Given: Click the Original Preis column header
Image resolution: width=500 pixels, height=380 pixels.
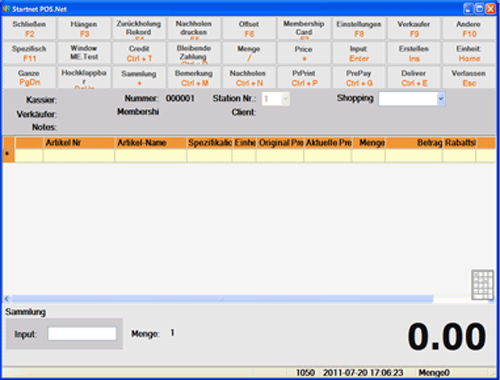Looking at the screenshot, I should [x=280, y=143].
